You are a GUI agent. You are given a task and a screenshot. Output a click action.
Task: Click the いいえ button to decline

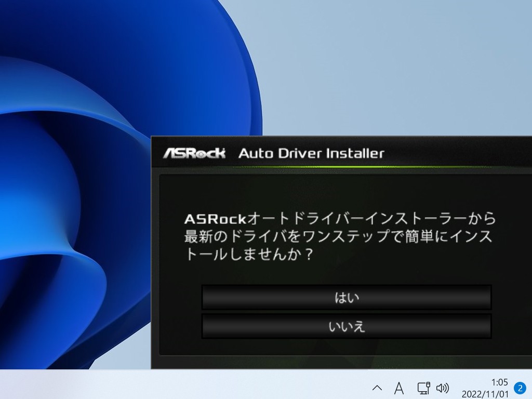pyautogui.click(x=347, y=326)
